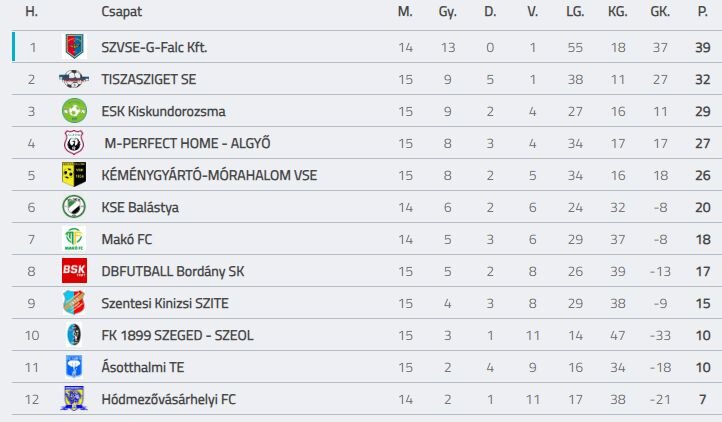Click the FK 1899 SZEGED - SZEOL badge
Screen dimensions: 722x422
74,335
